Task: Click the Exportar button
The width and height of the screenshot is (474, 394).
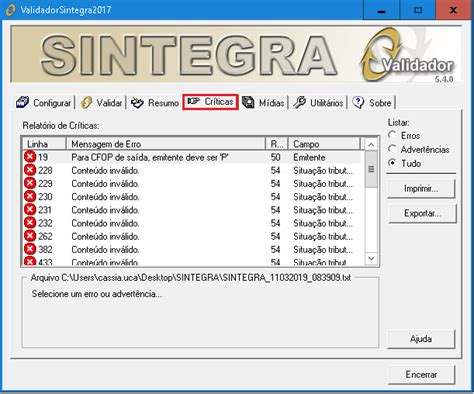Action: 422,213
